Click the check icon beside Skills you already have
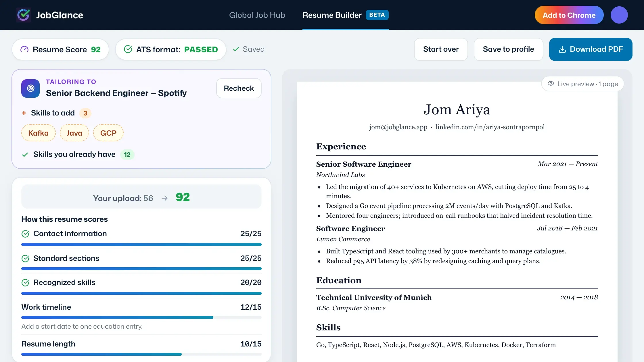The width and height of the screenshot is (644, 362). point(25,155)
